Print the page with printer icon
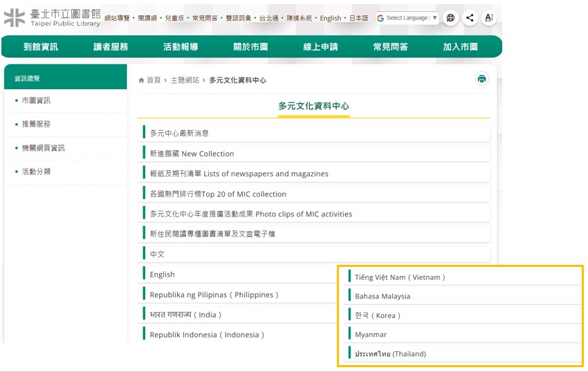The image size is (588, 372). [x=481, y=79]
